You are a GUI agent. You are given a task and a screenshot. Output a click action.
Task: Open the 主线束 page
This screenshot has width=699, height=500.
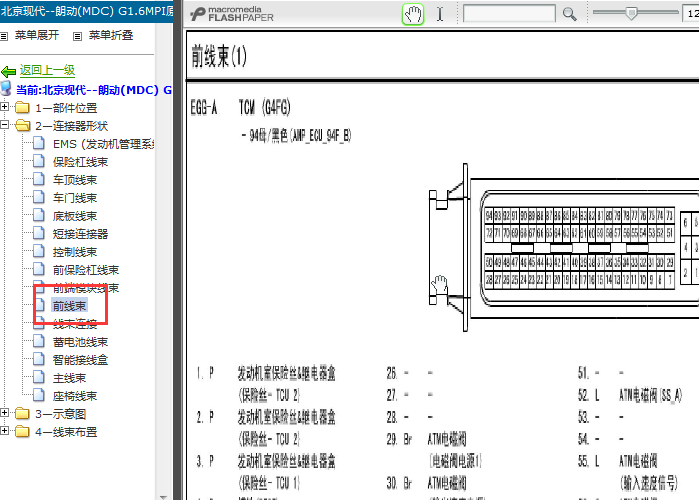coord(69,378)
